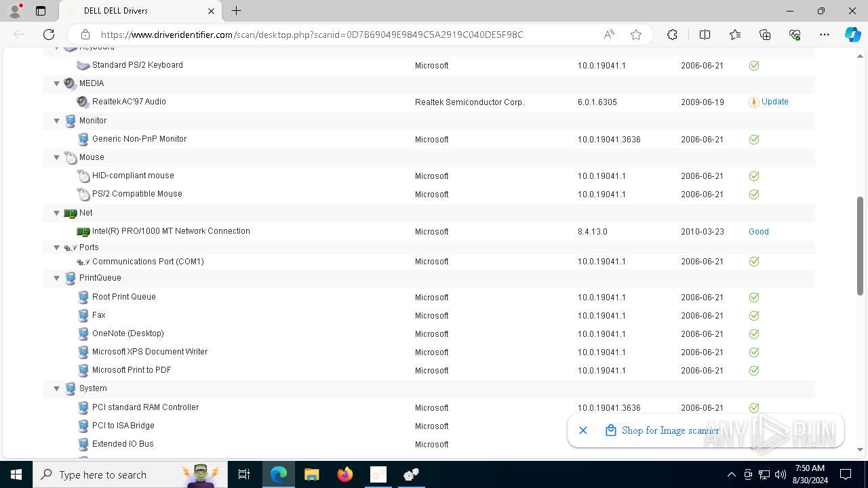
Task: Click the Good status for Intel PRO/1000
Action: point(759,232)
